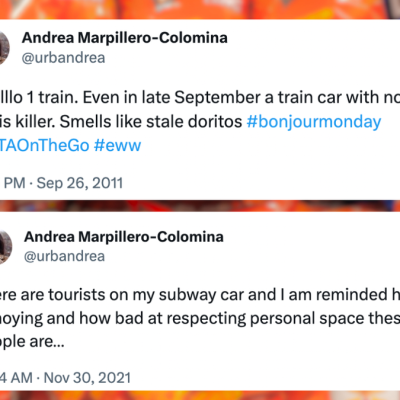Viewport: 400px width, 400px height.
Task: Click the '4 AM' time in second tweet
Action: tap(16, 378)
